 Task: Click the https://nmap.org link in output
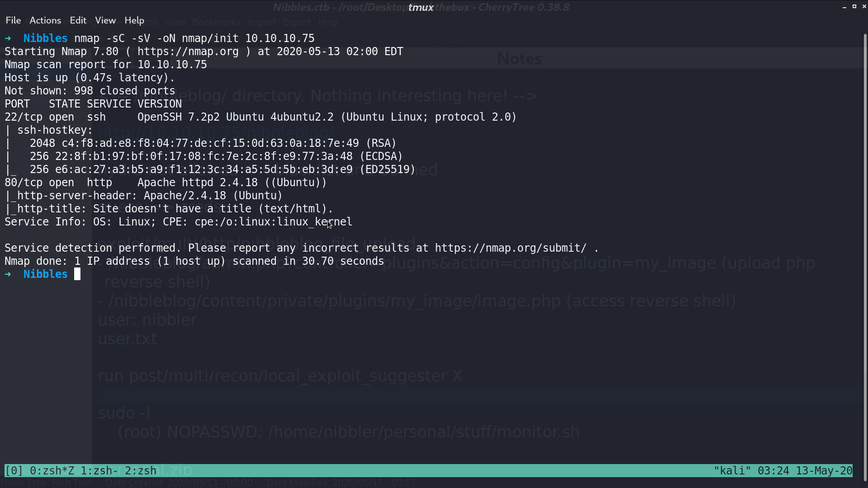click(188, 52)
